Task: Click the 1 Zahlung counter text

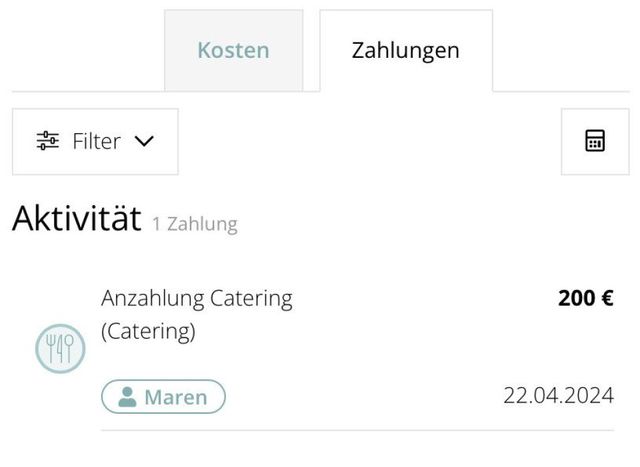Action: 195,224
